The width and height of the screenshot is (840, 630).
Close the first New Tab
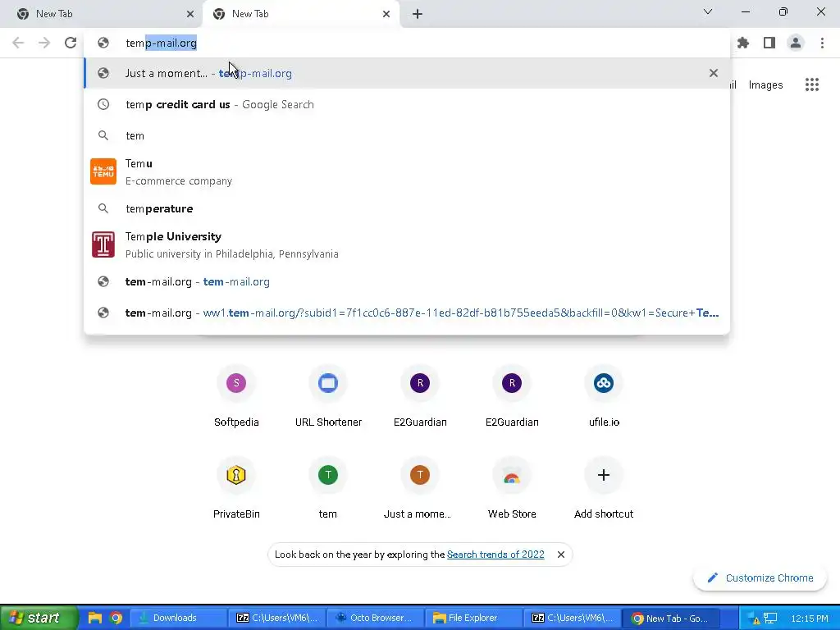click(190, 14)
